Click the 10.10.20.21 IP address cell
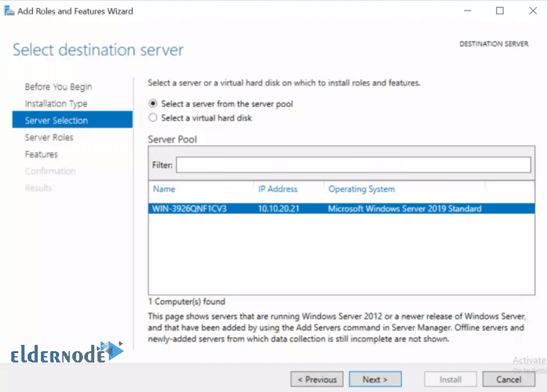Screen dimensions: 547x392 coord(279,209)
